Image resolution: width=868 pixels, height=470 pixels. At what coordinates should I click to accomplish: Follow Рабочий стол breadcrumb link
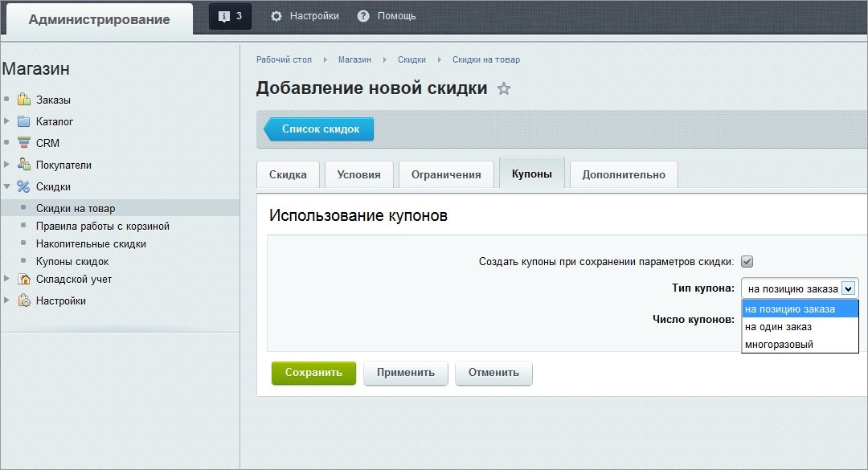(284, 59)
